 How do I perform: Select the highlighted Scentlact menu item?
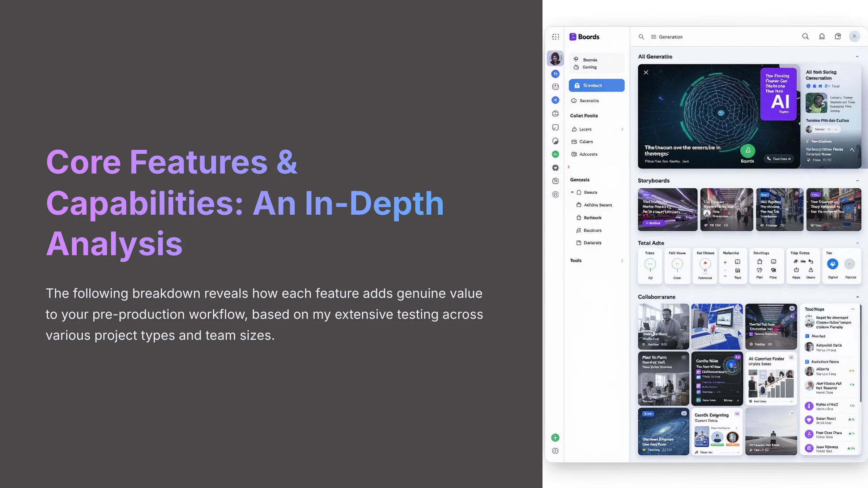click(596, 85)
